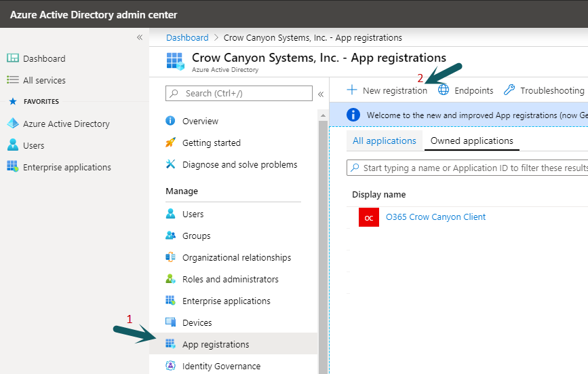This screenshot has height=374, width=588.
Task: Select the Users icon under Favorites
Action: (x=12, y=145)
